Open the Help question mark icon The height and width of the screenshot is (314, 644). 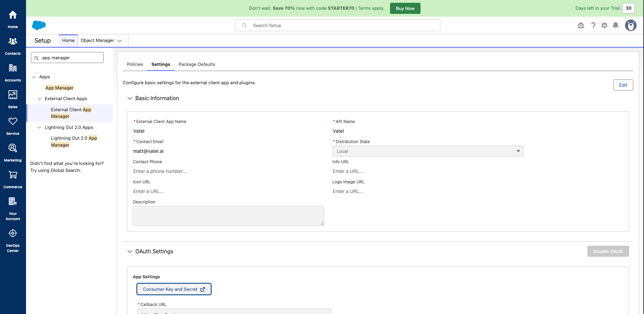[593, 25]
